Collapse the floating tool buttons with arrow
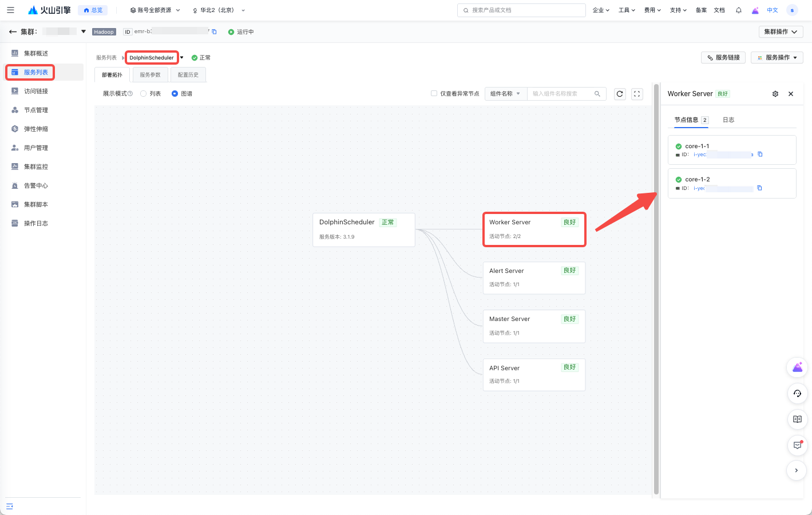The image size is (812, 515). (x=797, y=470)
